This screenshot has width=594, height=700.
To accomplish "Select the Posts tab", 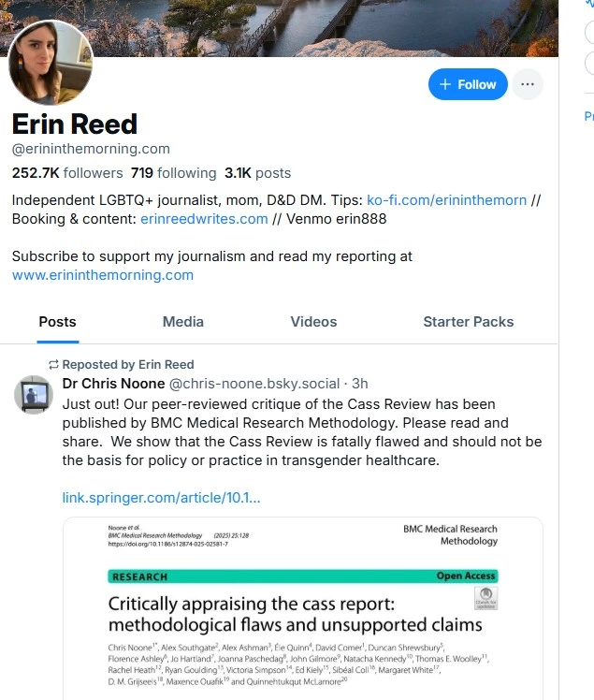I will click(57, 322).
